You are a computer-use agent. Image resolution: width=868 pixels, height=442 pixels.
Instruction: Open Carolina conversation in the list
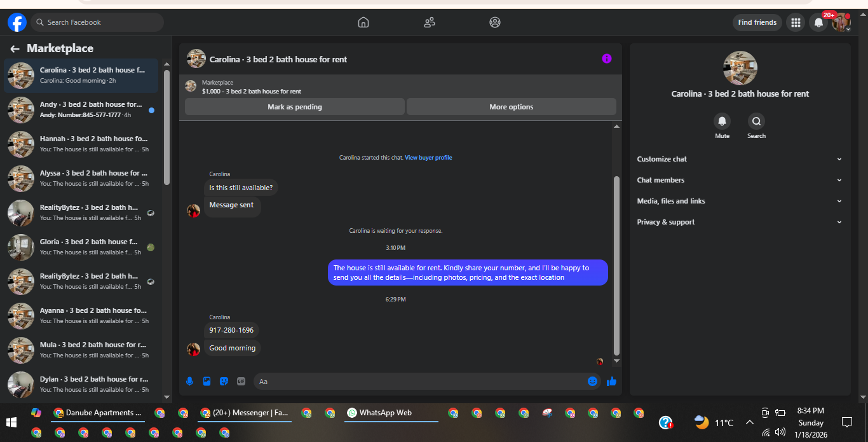tap(81, 76)
